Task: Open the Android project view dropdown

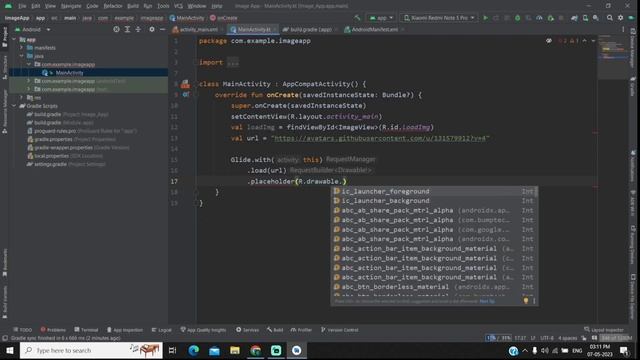Action: coord(33,29)
